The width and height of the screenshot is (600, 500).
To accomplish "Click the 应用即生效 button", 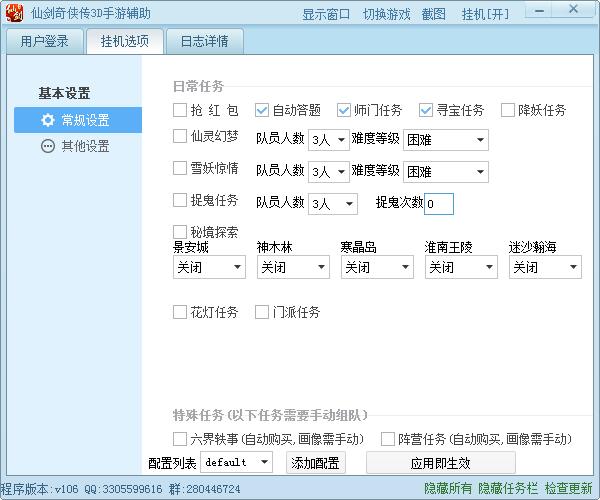I will [440, 463].
